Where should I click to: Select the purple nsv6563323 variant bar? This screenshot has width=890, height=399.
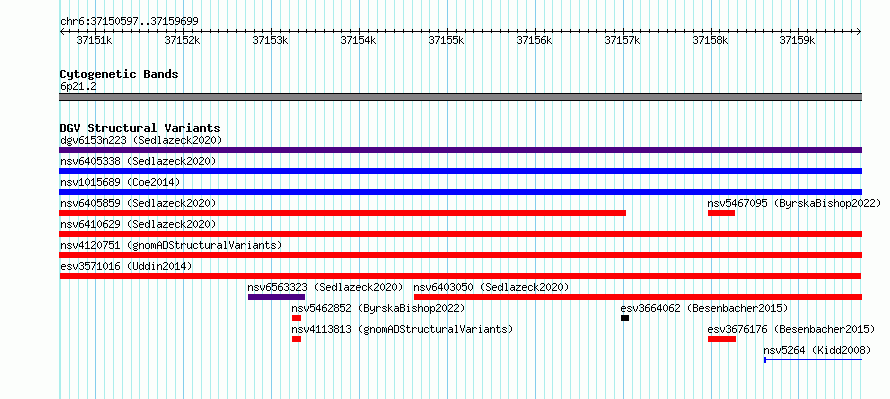pyautogui.click(x=276, y=297)
